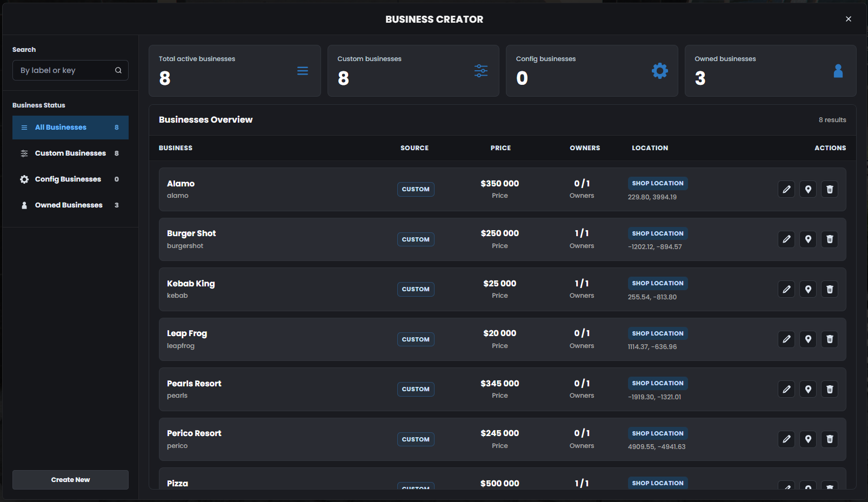Close the Business Creator window
This screenshot has height=502, width=868.
849,19
